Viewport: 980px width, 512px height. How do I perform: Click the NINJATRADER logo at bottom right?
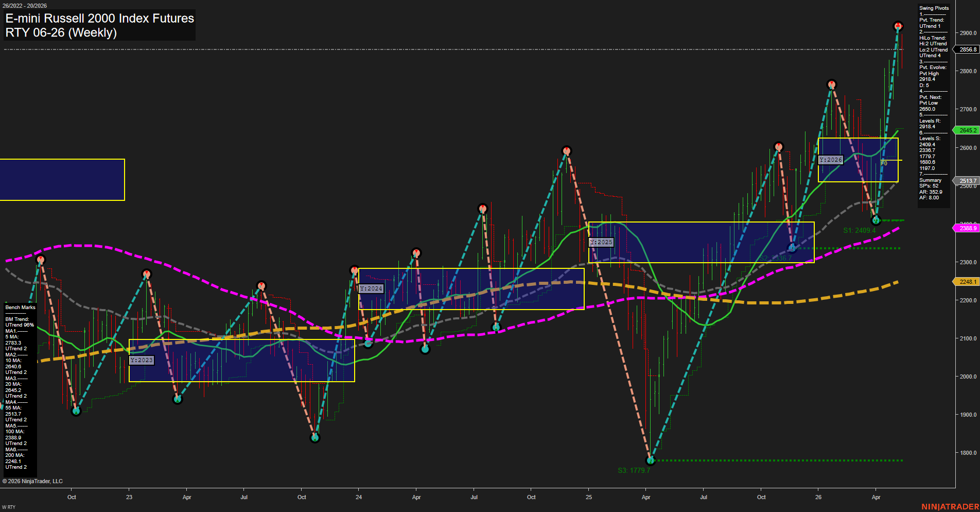950,507
